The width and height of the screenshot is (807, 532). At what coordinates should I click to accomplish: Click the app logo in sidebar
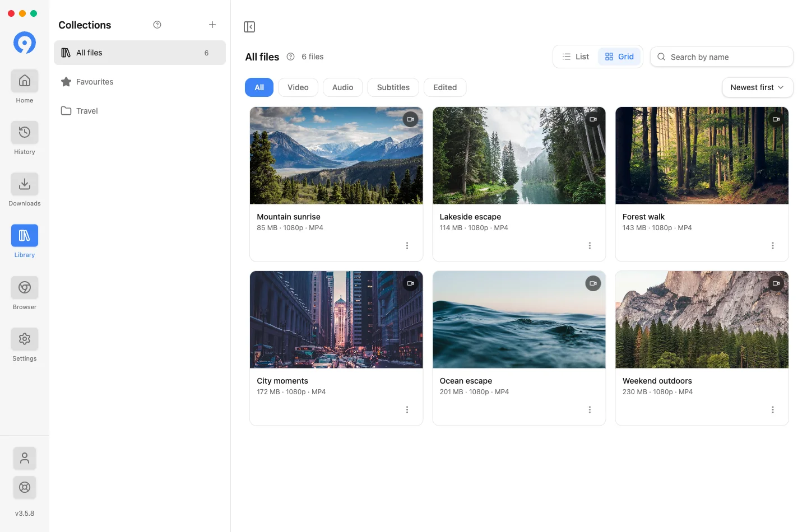tap(25, 43)
